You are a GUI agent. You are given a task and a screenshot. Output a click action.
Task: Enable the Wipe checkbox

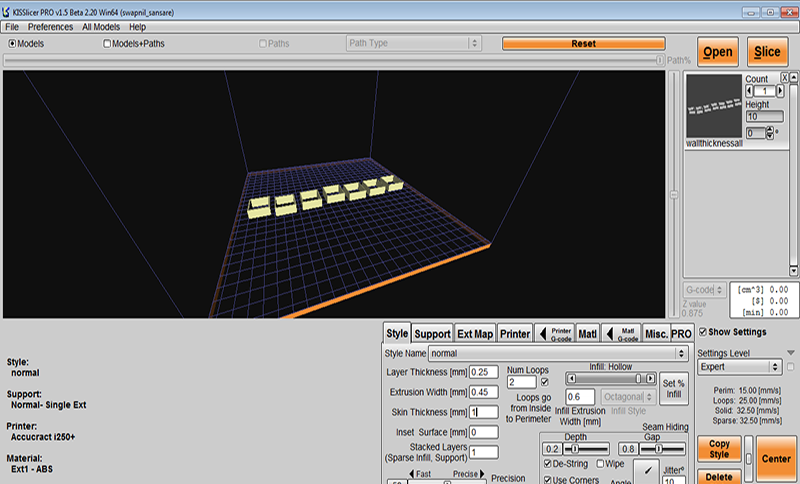point(601,464)
